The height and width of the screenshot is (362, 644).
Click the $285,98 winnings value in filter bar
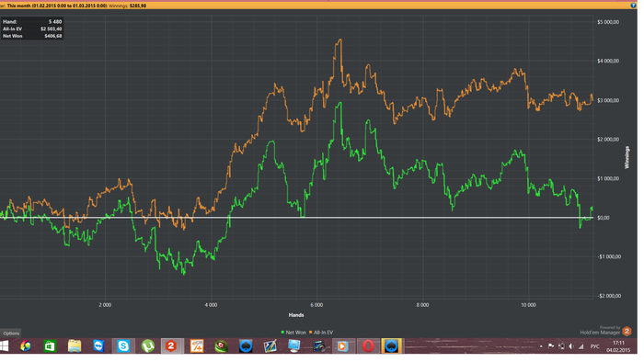[138, 6]
